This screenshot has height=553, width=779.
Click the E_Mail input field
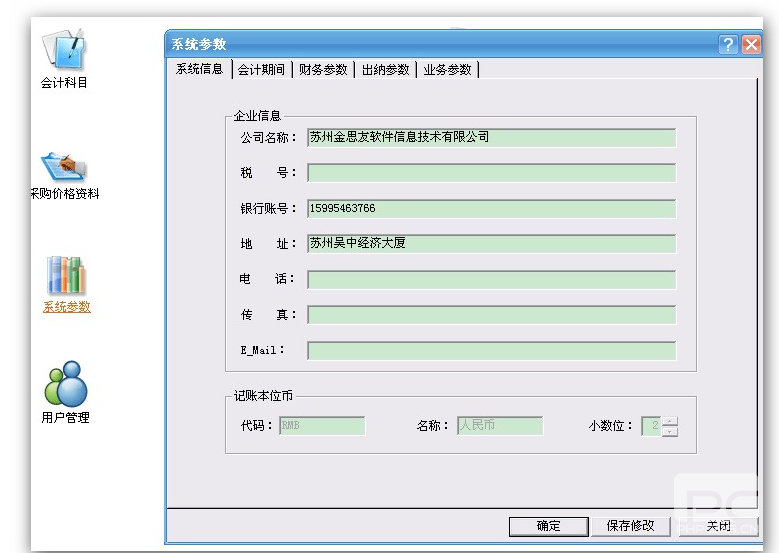click(x=491, y=351)
